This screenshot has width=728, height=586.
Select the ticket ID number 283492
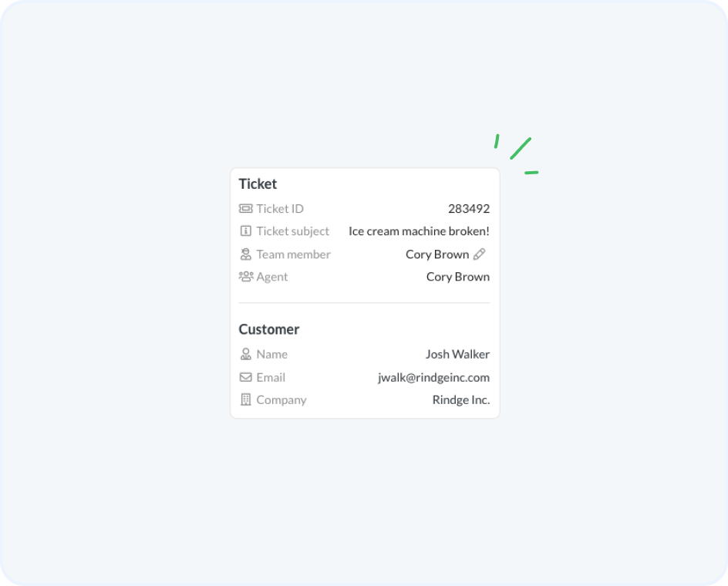[x=468, y=208]
